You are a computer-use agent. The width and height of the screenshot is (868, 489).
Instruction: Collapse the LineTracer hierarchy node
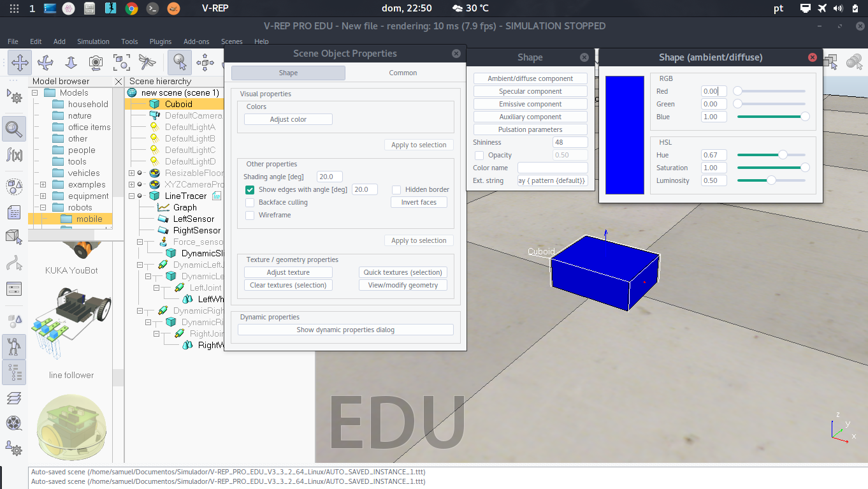[x=131, y=196]
